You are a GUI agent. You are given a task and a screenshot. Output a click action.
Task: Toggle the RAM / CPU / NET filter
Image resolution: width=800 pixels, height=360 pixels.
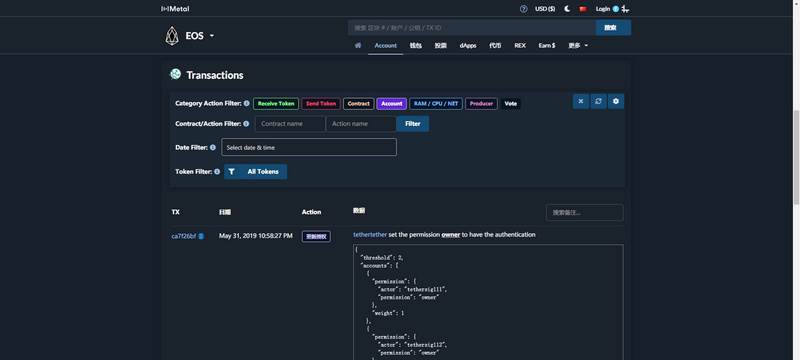(436, 104)
